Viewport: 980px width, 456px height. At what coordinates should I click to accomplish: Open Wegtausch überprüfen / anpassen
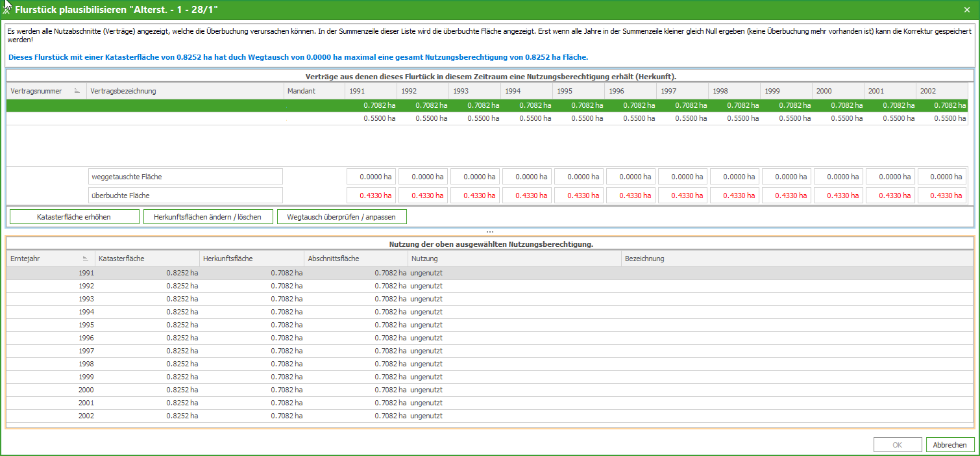341,217
